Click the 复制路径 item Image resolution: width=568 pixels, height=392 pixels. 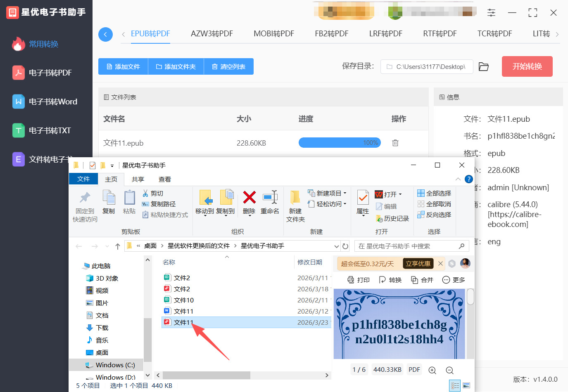pyautogui.click(x=159, y=204)
